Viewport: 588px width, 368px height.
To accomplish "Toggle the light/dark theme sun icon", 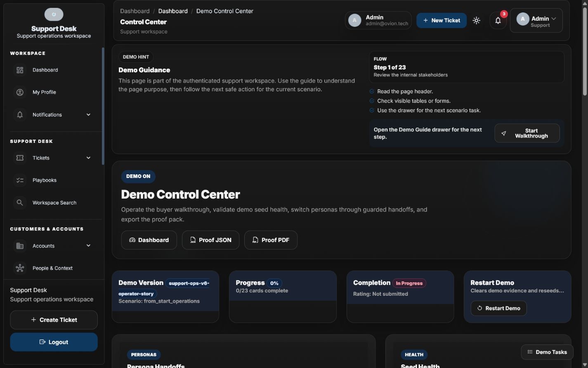I will coord(477,21).
